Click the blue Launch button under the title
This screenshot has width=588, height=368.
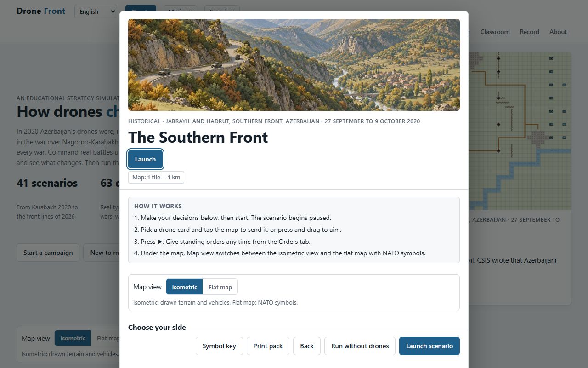[145, 159]
